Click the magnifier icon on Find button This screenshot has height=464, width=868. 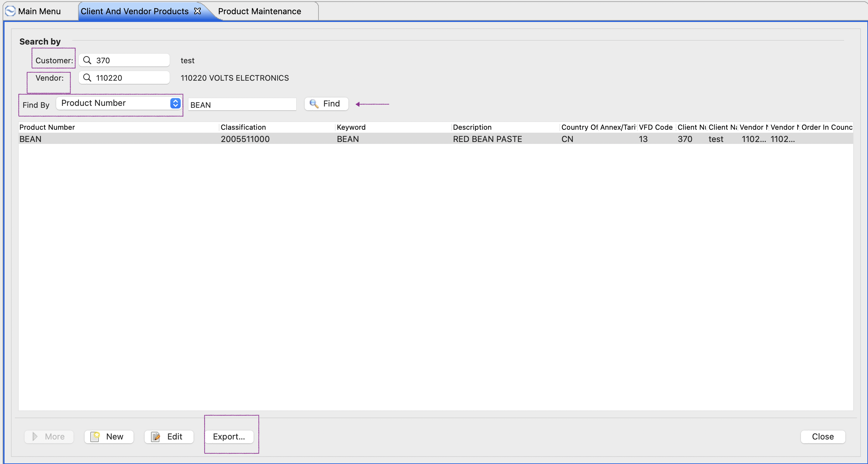(x=314, y=104)
